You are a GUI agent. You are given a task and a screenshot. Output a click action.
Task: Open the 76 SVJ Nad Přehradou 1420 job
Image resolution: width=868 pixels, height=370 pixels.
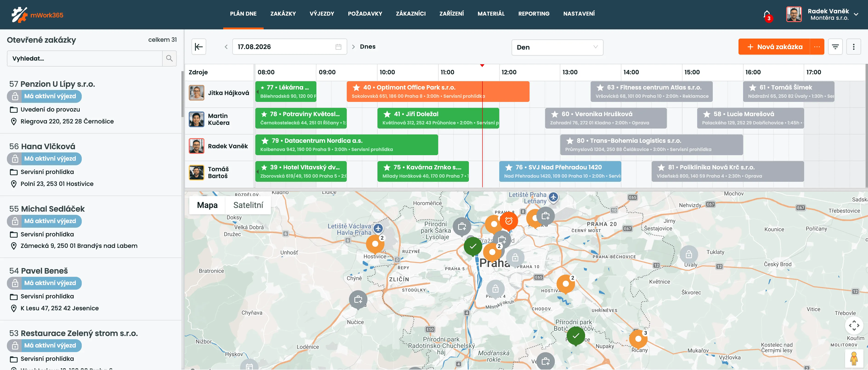pyautogui.click(x=560, y=171)
